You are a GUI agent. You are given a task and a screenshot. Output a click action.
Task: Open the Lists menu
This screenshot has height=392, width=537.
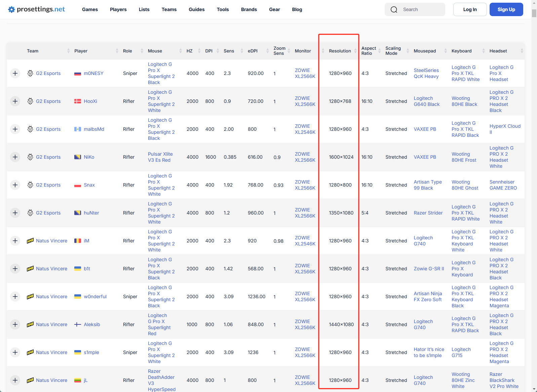click(144, 9)
